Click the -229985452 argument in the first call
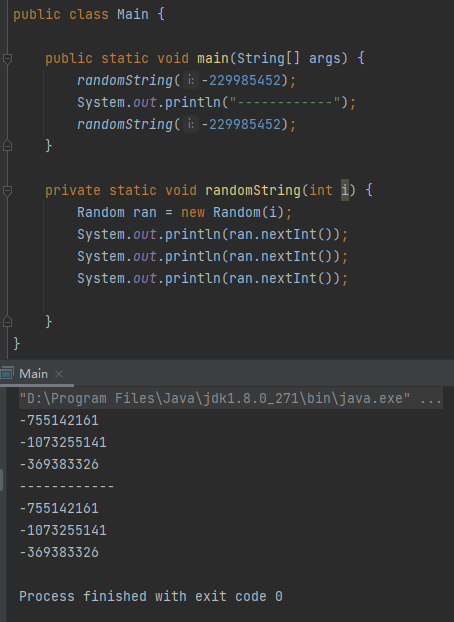The height and width of the screenshot is (622, 454). [x=241, y=81]
